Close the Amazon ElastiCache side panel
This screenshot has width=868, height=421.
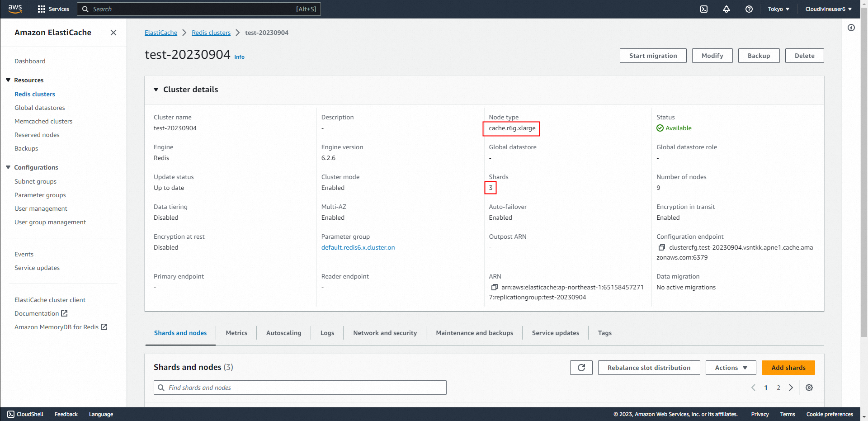point(113,33)
